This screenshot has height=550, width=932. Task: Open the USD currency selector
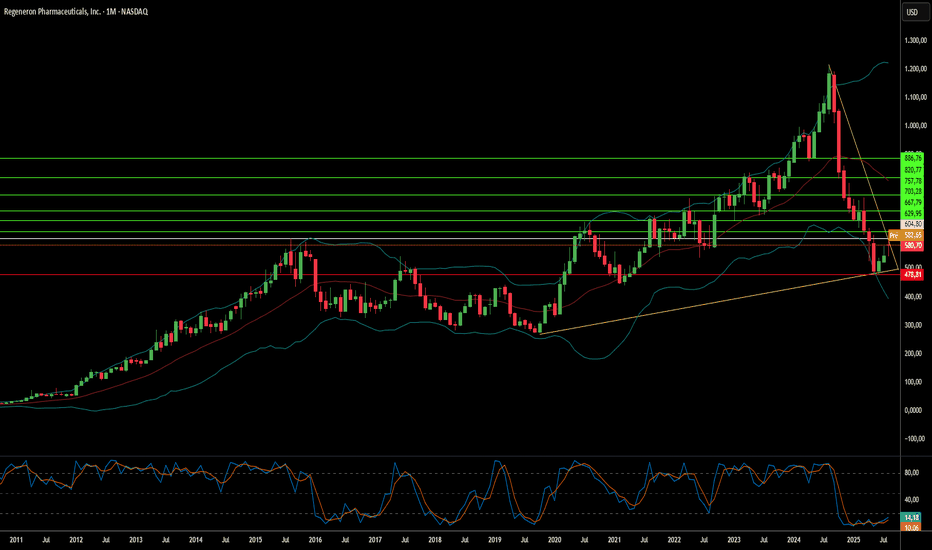[x=912, y=12]
